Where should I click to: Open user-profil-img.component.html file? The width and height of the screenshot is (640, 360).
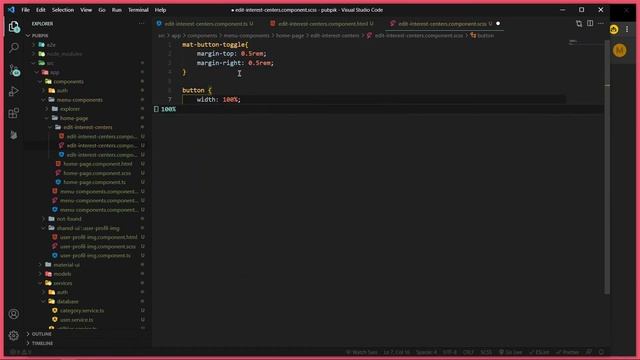click(98, 237)
